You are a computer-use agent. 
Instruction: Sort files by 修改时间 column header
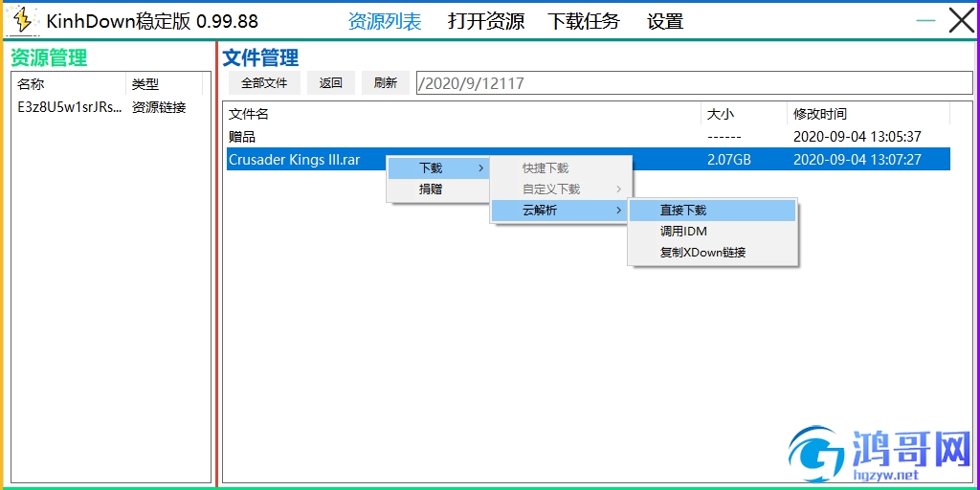click(x=868, y=115)
